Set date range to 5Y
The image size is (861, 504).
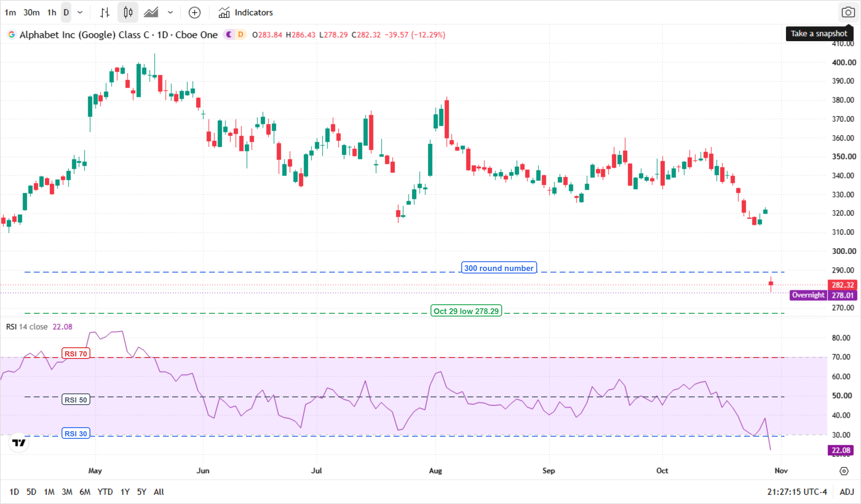(141, 492)
